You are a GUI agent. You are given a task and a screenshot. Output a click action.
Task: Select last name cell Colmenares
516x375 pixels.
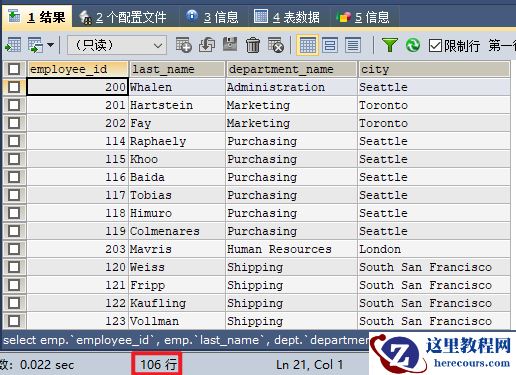click(177, 231)
